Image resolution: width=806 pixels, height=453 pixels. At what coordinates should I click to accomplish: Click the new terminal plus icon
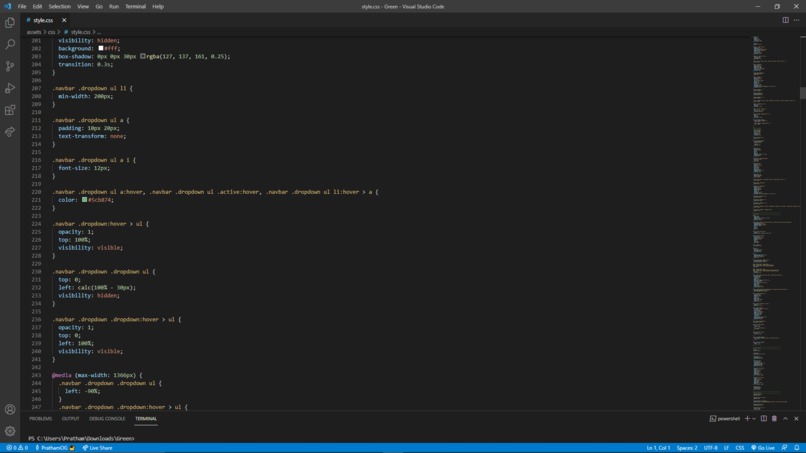tap(747, 419)
